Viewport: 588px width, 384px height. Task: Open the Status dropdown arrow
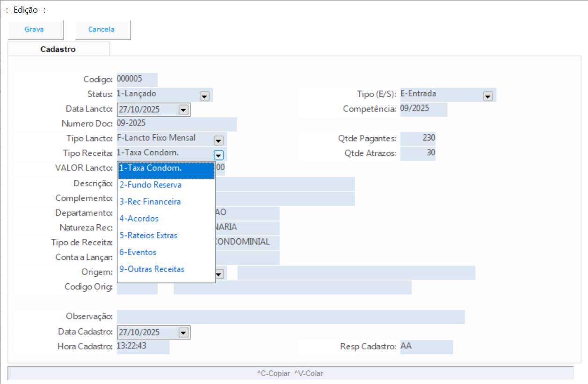click(204, 96)
